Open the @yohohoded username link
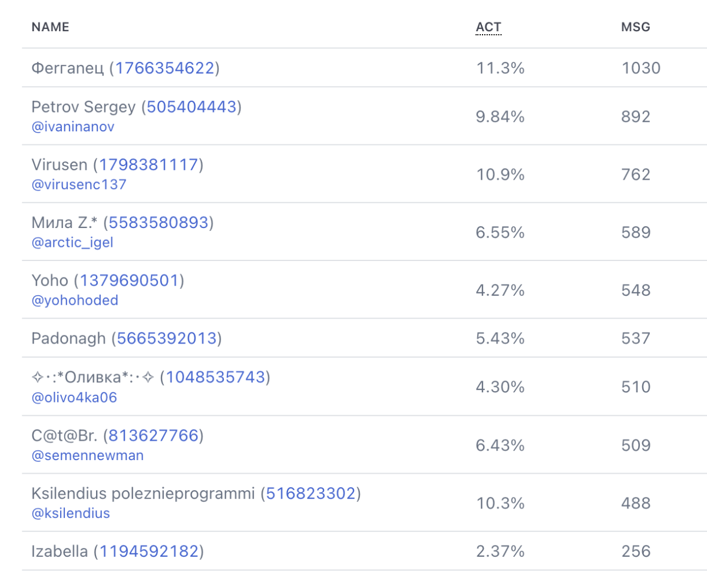This screenshot has height=588, width=707. 75,300
